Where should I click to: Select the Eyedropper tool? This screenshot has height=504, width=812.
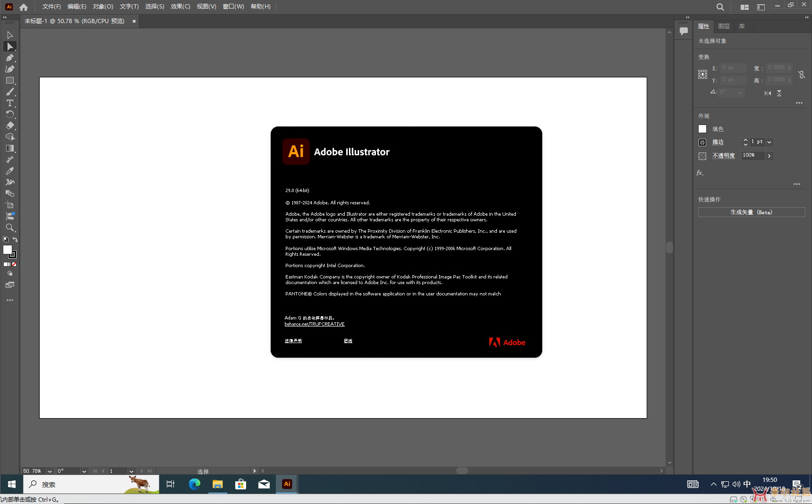click(x=9, y=171)
